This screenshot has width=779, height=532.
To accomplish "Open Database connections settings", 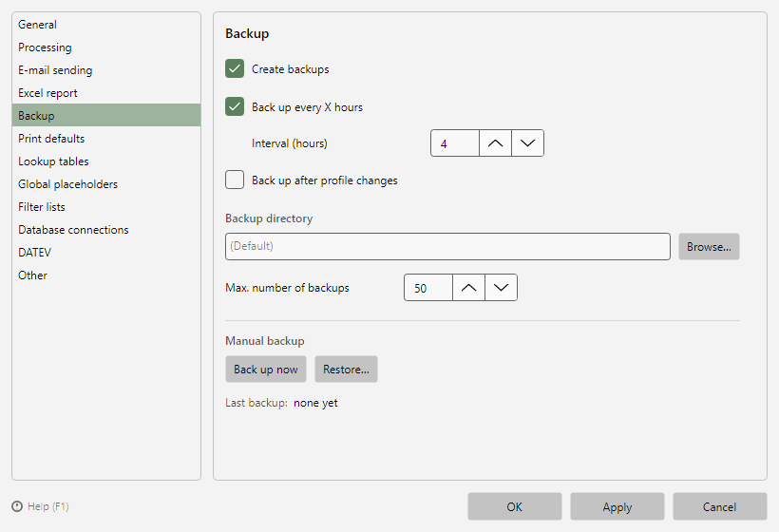I will click(106, 230).
